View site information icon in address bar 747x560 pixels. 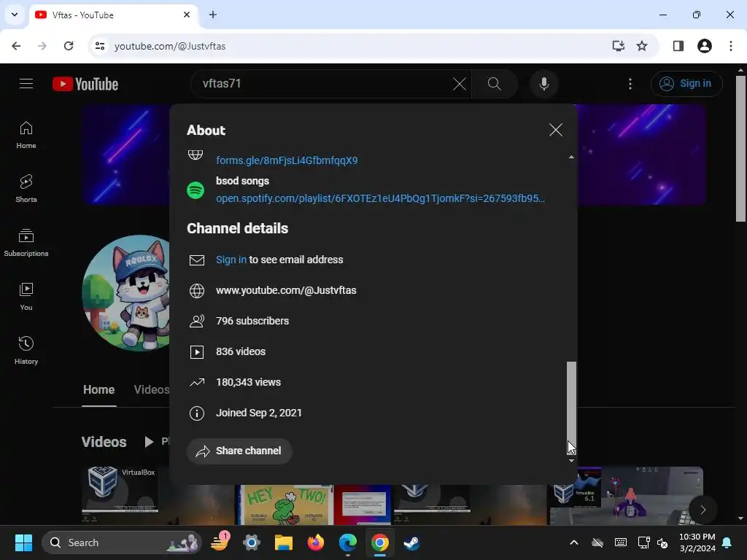point(100,46)
